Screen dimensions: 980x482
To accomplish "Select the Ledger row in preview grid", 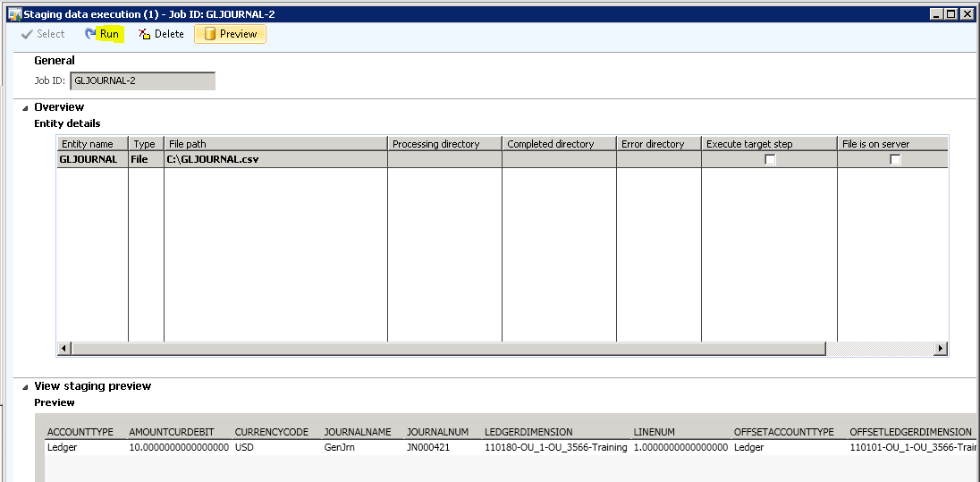I will (x=63, y=447).
